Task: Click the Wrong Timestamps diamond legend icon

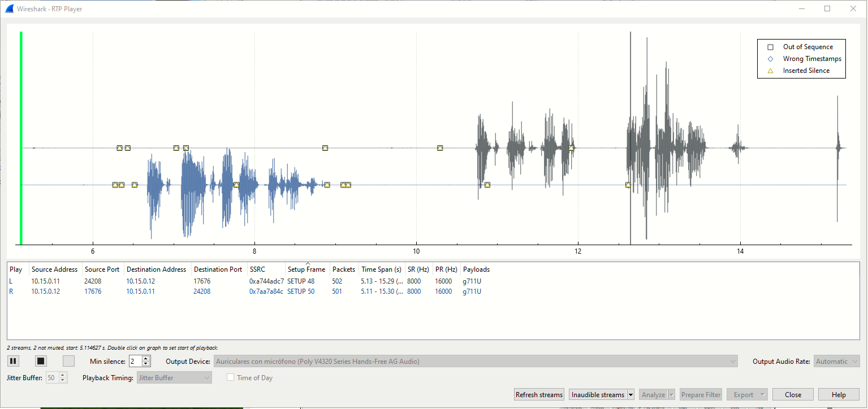Action: pos(770,59)
